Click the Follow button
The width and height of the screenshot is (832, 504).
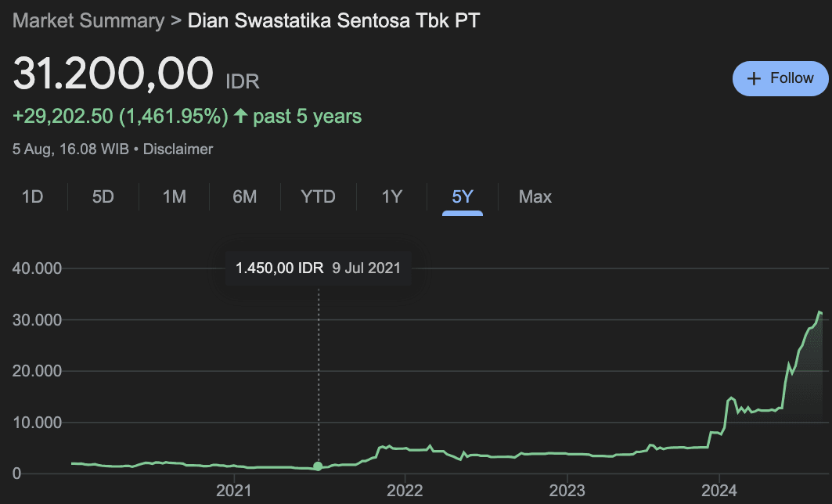tap(780, 78)
